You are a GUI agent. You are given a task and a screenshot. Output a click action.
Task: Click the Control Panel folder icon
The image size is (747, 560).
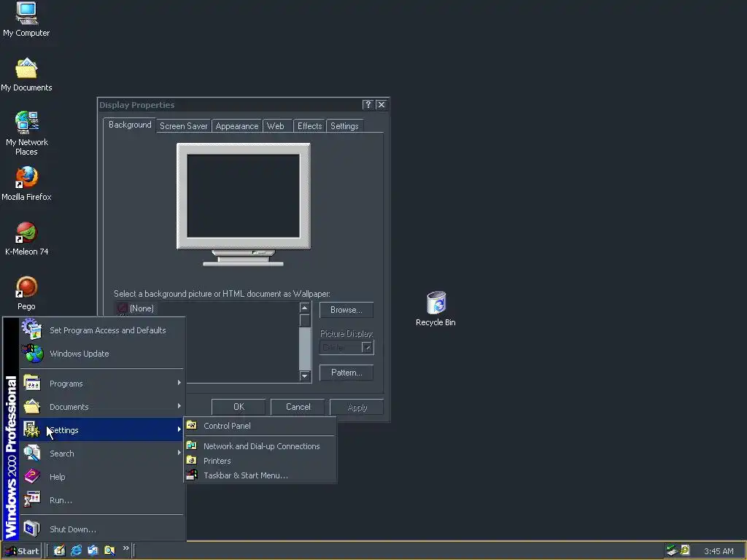click(192, 425)
